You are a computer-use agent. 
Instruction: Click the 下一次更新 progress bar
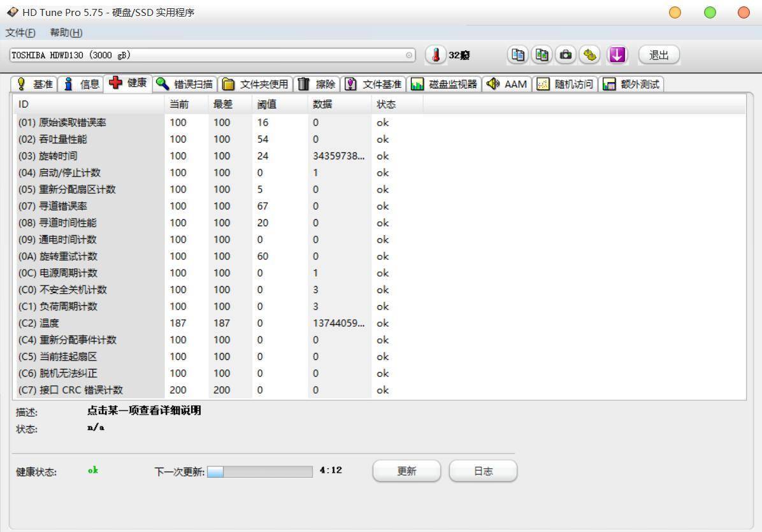point(260,471)
